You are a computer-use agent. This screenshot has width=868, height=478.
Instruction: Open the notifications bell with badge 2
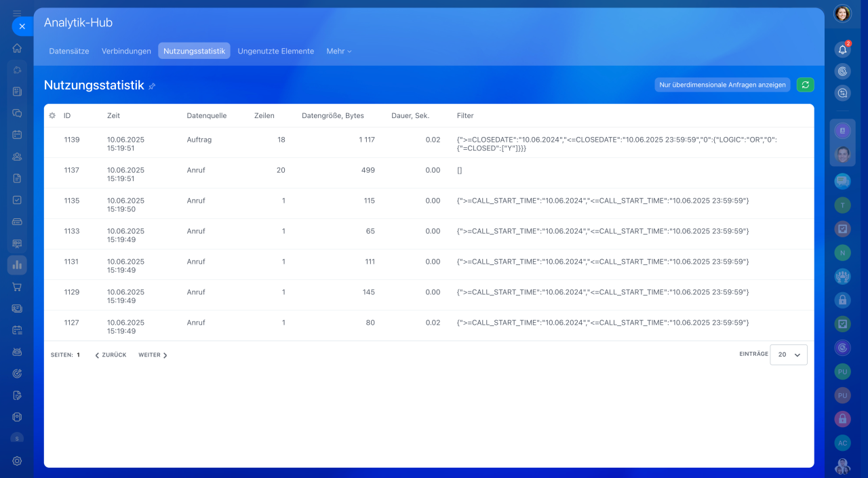(x=842, y=49)
